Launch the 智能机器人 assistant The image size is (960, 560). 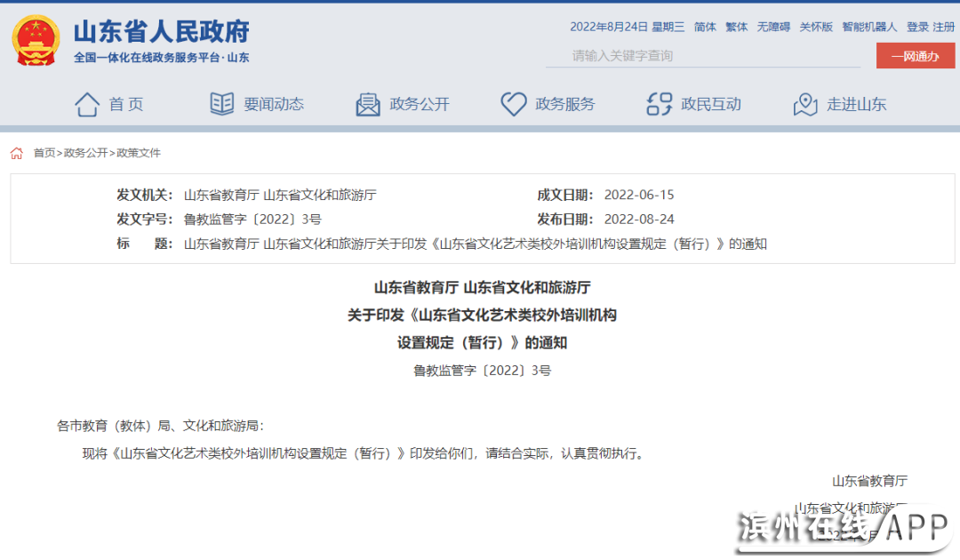pos(869,27)
